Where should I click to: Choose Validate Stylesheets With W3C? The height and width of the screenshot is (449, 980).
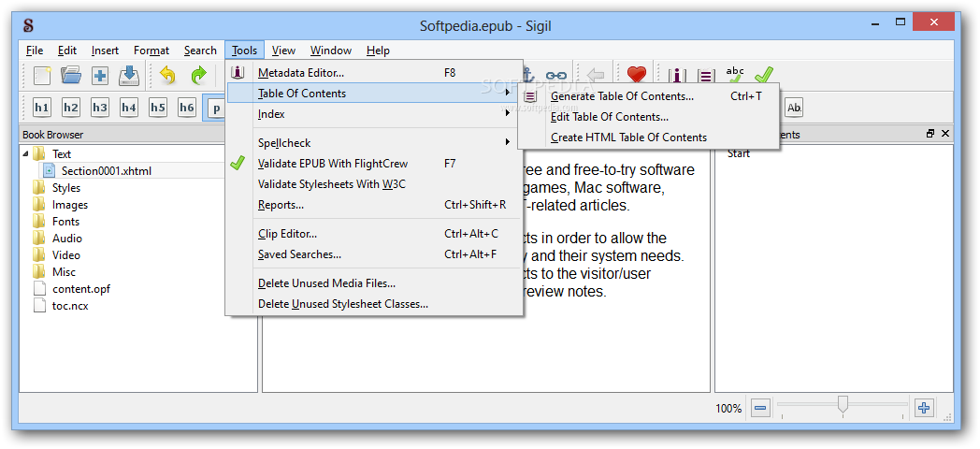373,184
